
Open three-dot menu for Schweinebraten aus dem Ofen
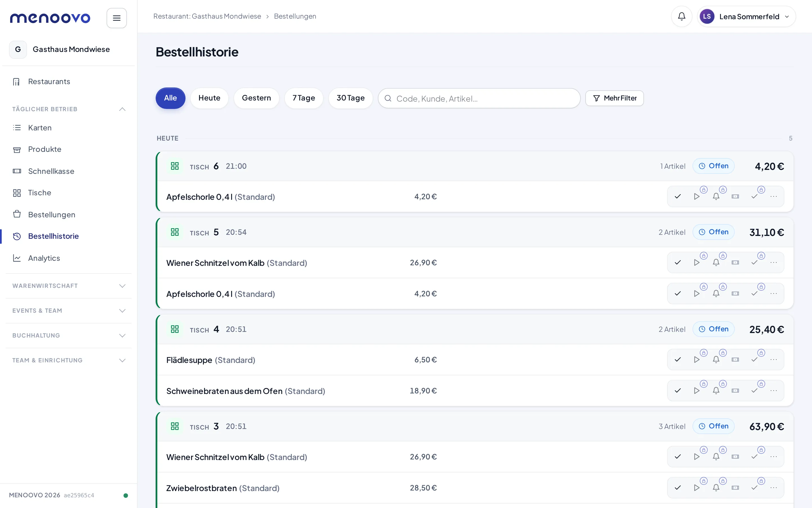coord(773,391)
